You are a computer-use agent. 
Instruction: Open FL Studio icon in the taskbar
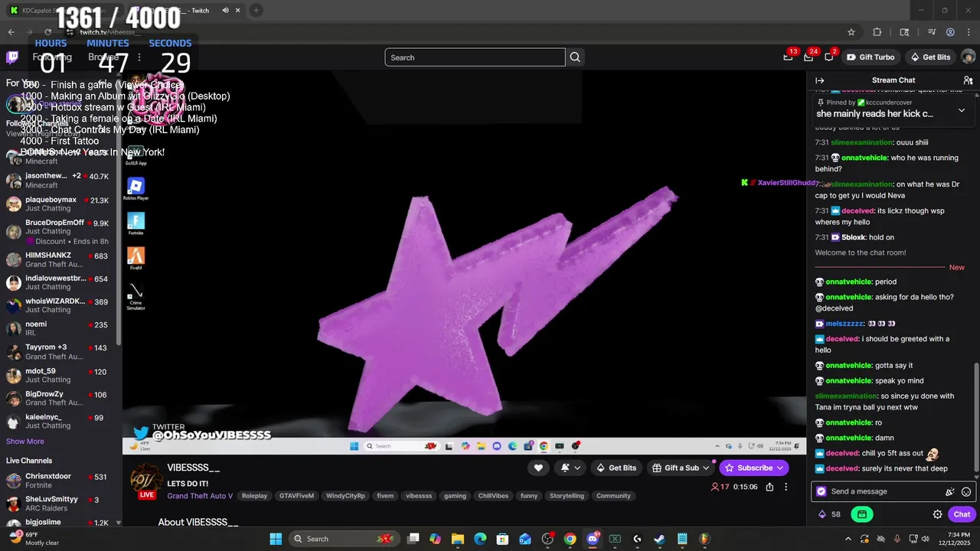click(704, 539)
